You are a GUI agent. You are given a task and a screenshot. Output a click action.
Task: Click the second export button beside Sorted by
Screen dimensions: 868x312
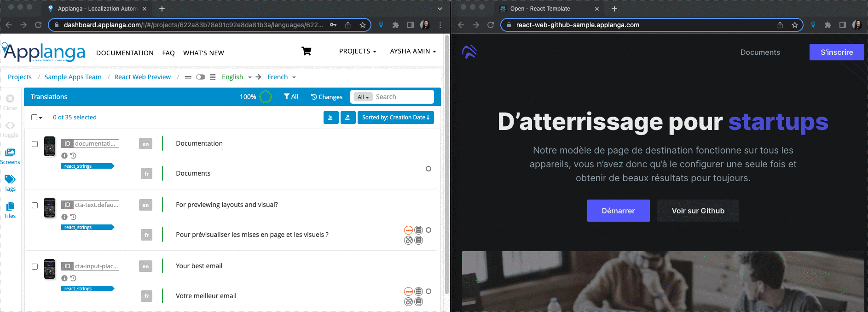click(347, 118)
